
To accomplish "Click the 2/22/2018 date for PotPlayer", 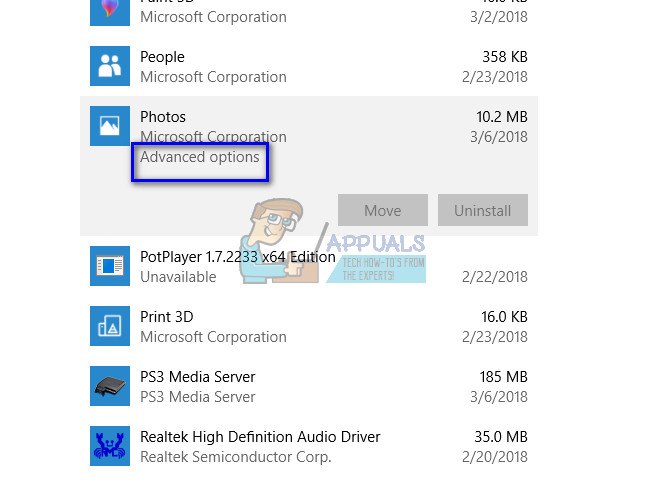I will (495, 277).
